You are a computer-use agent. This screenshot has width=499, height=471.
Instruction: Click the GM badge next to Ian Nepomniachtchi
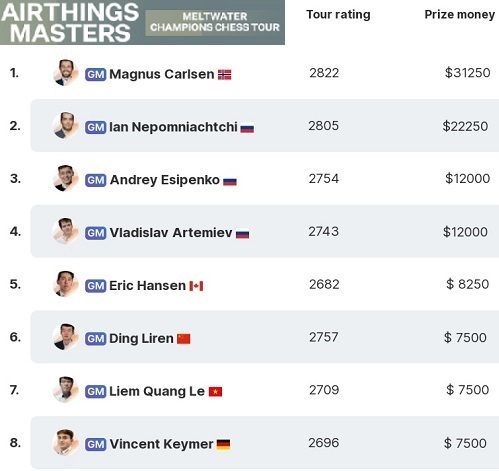[x=95, y=127]
